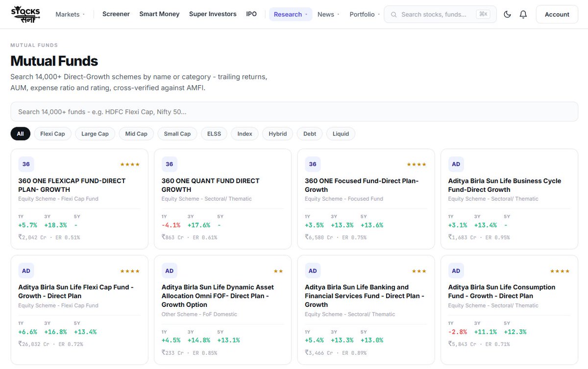This screenshot has height=369, width=588.
Task: Click the Account button
Action: (x=557, y=14)
